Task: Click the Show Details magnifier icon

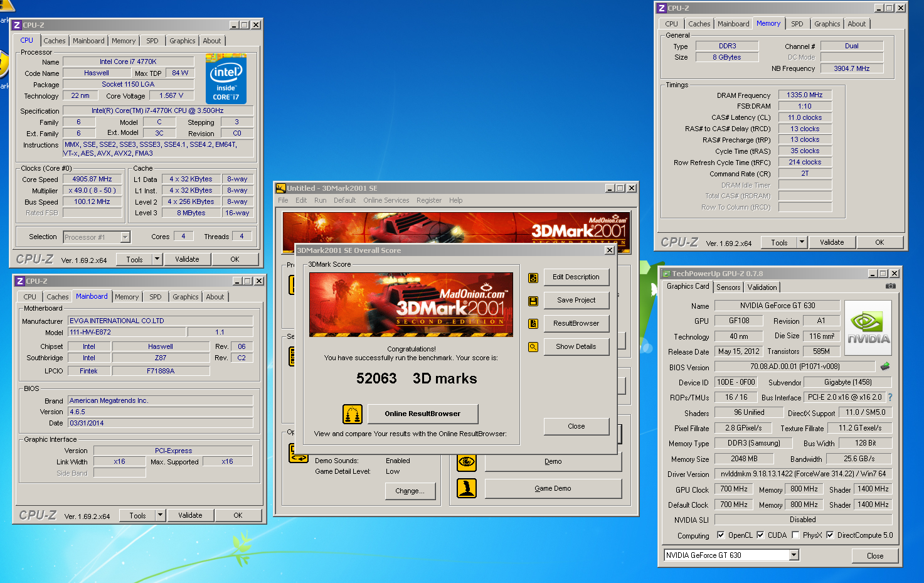Action: coord(533,347)
